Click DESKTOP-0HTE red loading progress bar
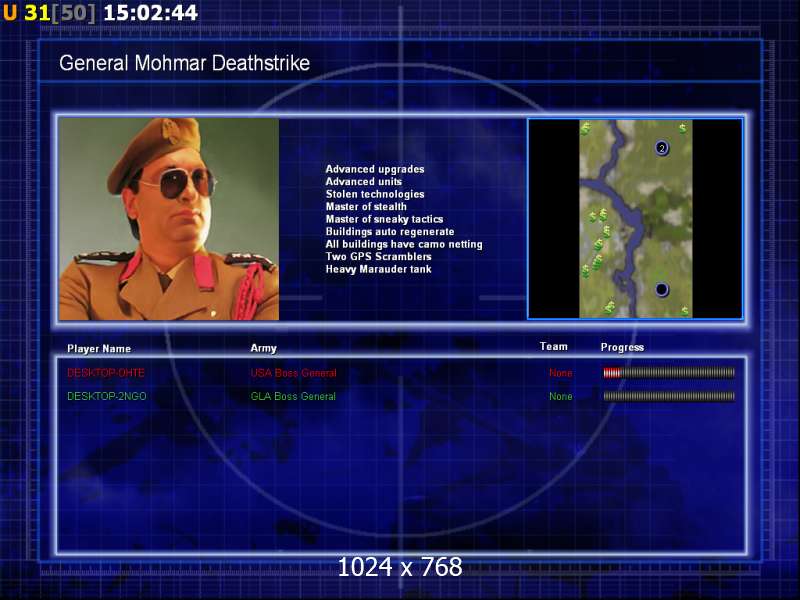 (x=669, y=373)
